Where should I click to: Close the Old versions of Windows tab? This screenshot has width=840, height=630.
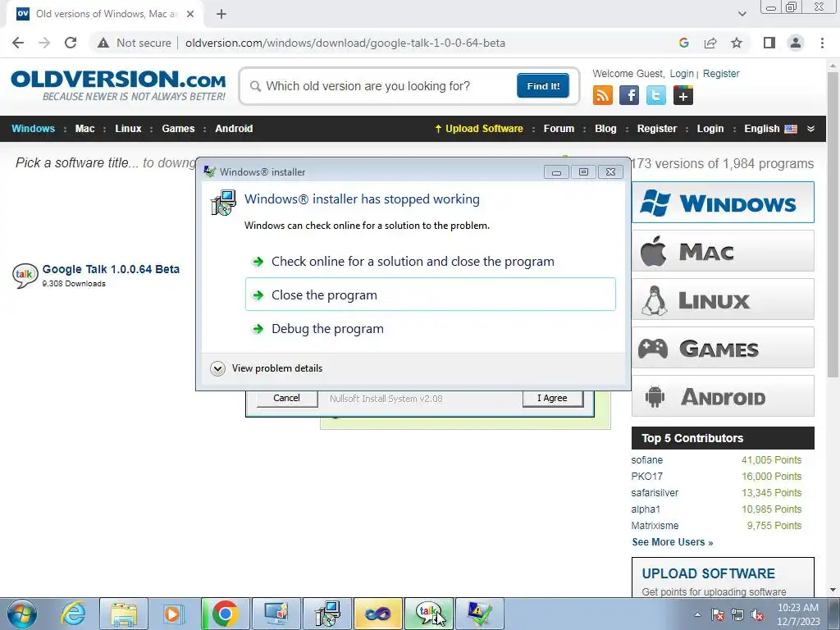(190, 14)
